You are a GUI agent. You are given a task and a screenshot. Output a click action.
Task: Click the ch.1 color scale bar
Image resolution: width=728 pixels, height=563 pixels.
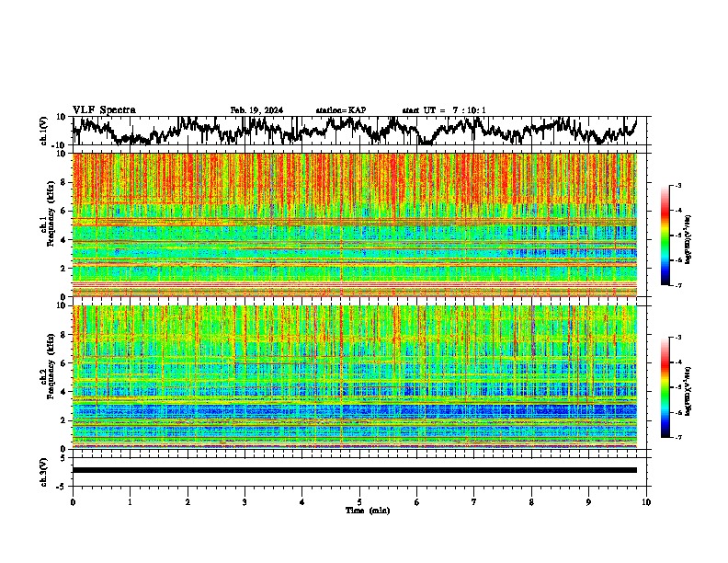point(665,236)
